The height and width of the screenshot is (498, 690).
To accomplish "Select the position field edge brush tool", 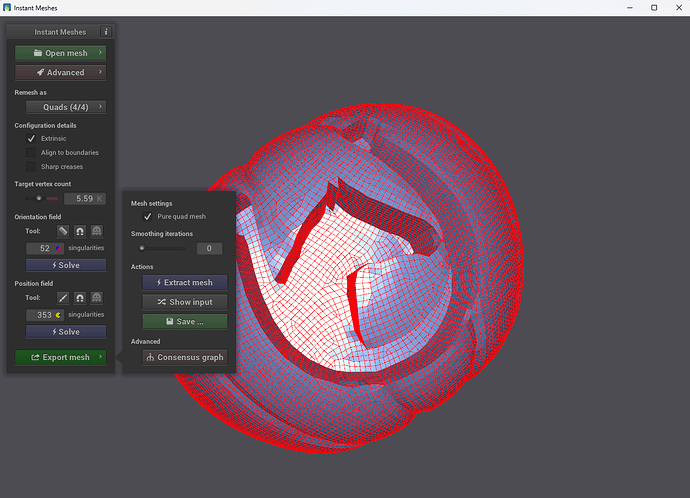I will pos(63,298).
